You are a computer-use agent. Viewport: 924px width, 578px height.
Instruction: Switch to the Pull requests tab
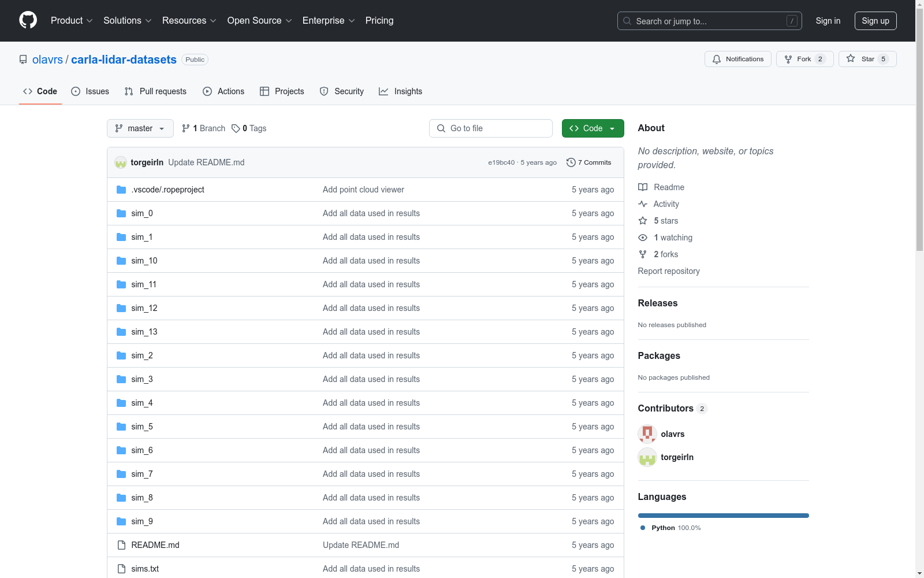click(x=155, y=91)
